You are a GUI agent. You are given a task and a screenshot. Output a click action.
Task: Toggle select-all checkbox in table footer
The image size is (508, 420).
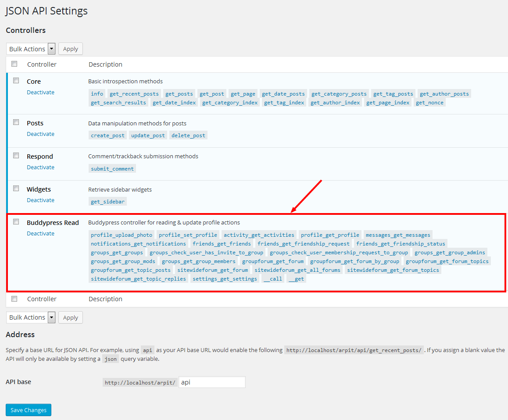pyautogui.click(x=14, y=299)
